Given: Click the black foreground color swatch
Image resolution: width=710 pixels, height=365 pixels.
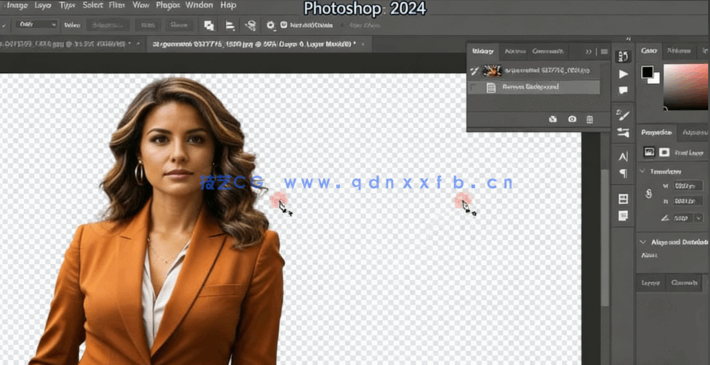Looking at the screenshot, I should click(x=647, y=72).
